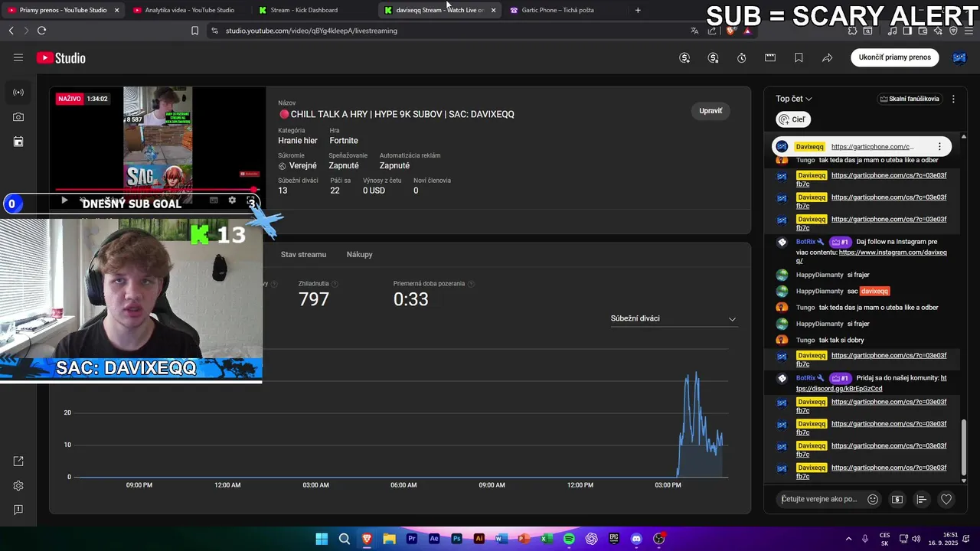Click the Cieľ goal button in chat
980x551 pixels.
793,119
